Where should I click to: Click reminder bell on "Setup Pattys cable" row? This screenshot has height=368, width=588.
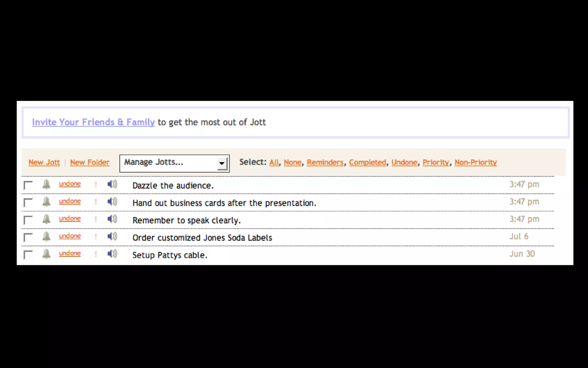(x=46, y=254)
